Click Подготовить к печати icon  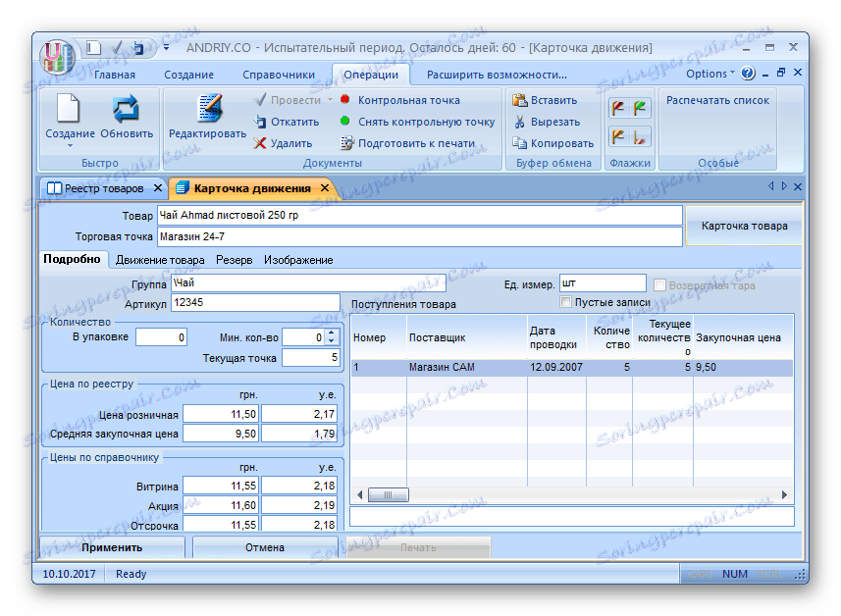tap(346, 143)
